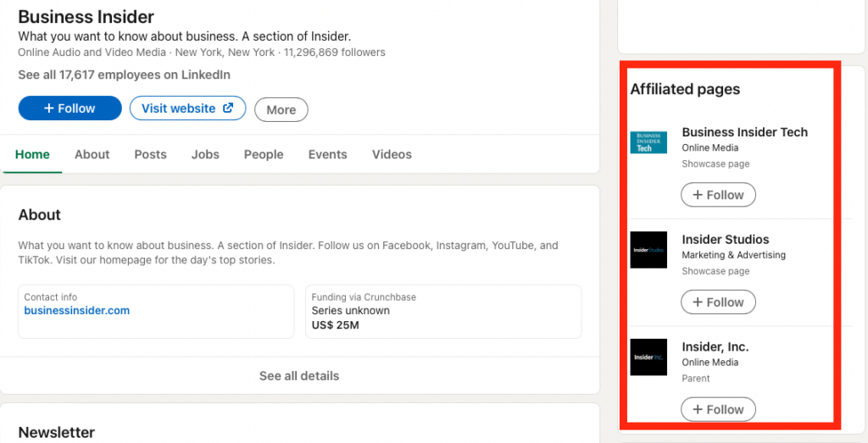
Task: Click the Insider, Inc. logo thumbnail
Action: pyautogui.click(x=648, y=357)
